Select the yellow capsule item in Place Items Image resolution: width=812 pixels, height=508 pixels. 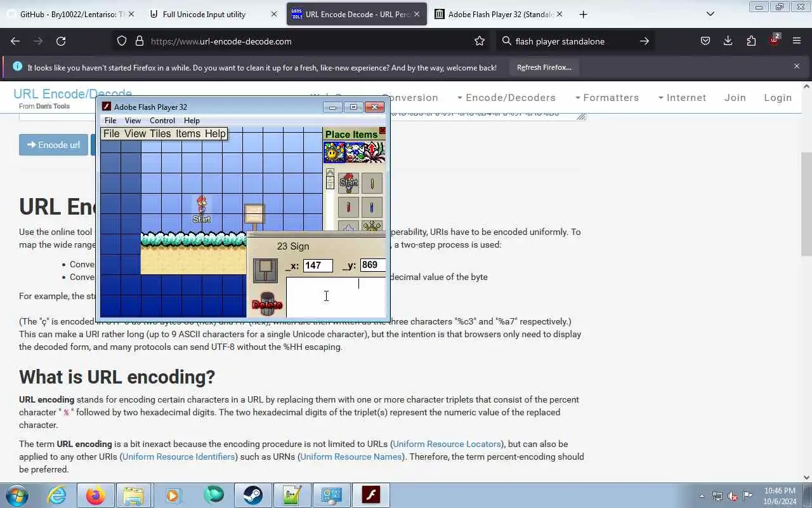point(372,183)
